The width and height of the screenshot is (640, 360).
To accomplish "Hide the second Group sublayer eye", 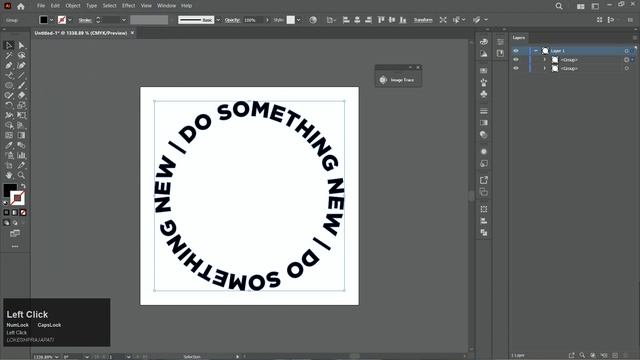I will [x=516, y=69].
